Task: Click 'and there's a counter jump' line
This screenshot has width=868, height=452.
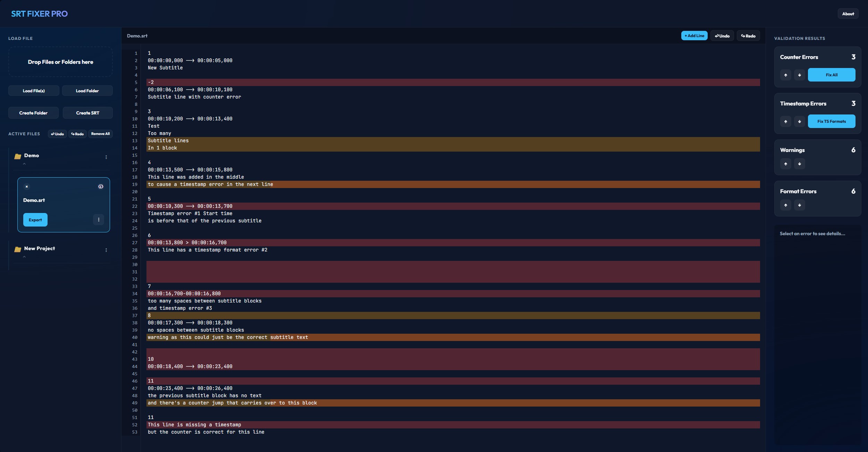Action: [453, 403]
